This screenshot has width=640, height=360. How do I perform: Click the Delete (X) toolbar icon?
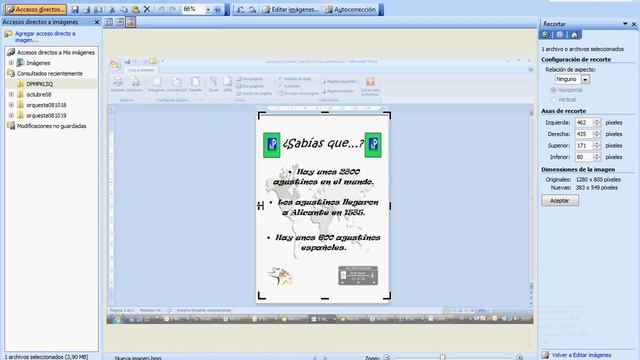pos(147,9)
